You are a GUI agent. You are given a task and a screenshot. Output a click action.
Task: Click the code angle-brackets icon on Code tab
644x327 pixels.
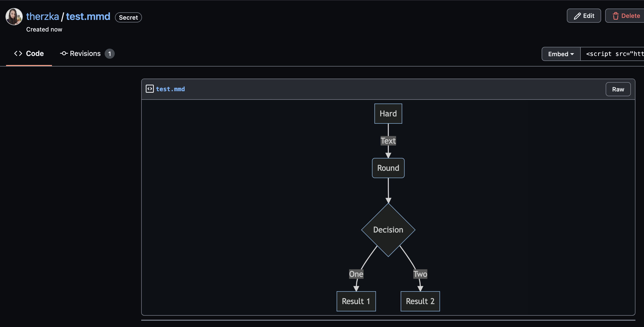[18, 53]
